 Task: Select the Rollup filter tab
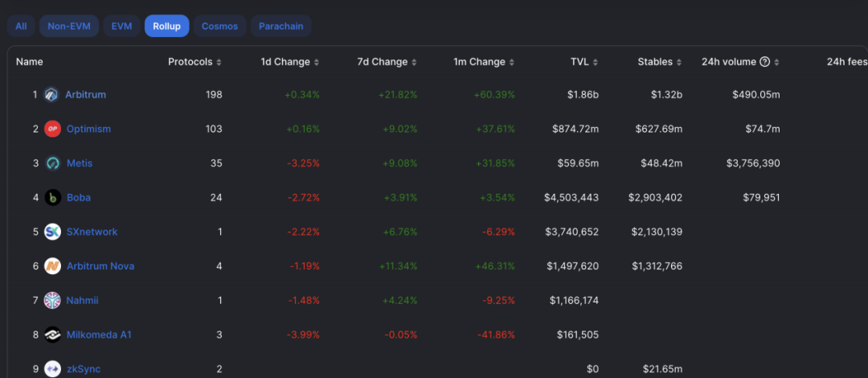click(167, 26)
